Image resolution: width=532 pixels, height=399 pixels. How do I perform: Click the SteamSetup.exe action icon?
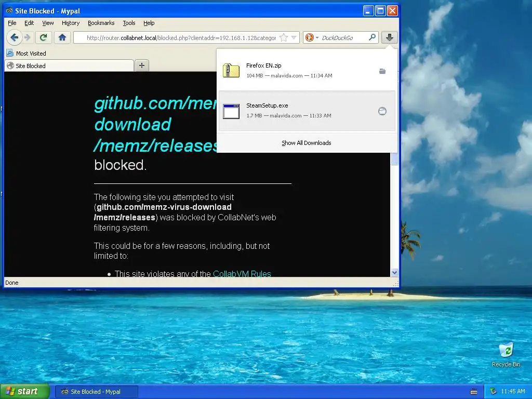[x=382, y=111]
